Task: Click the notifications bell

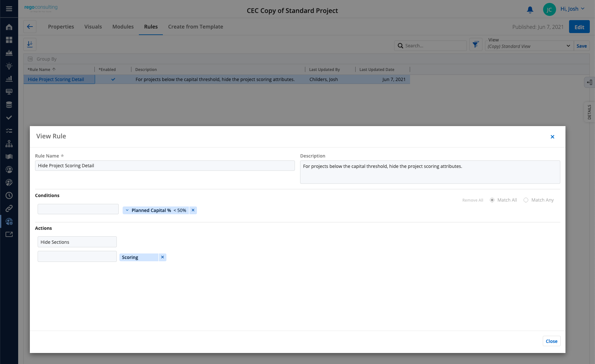Action: click(x=530, y=10)
